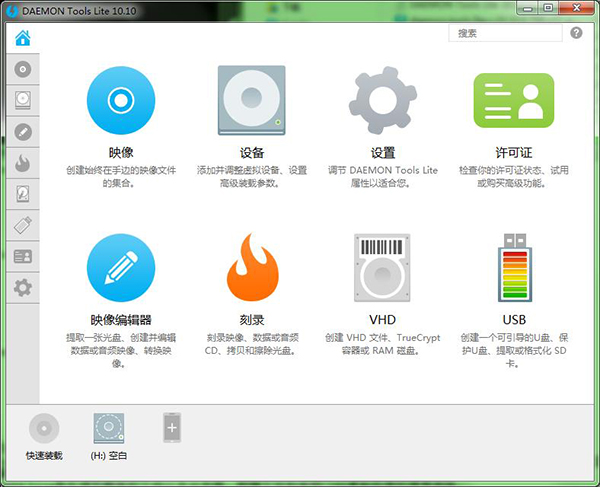
Task: Open help with the question mark icon
Action: (576, 33)
